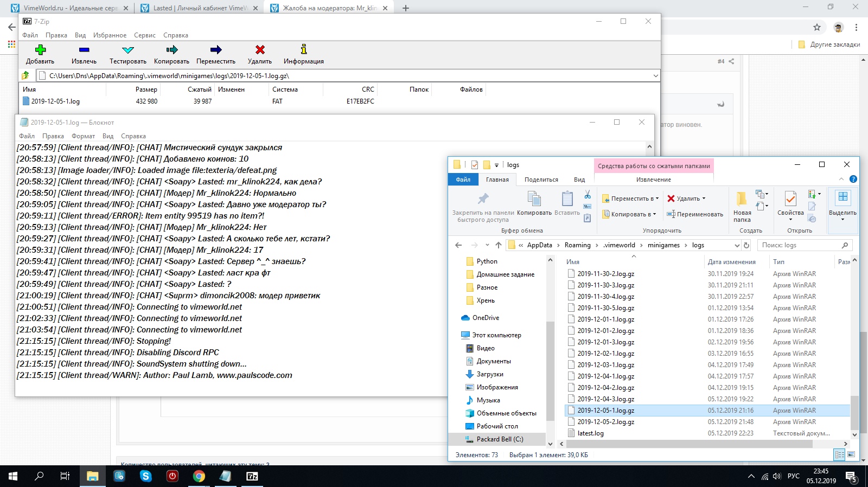Switch to the VimeWorld.ru Chrome tab
Screen dimensions: 868x487
click(x=71, y=8)
